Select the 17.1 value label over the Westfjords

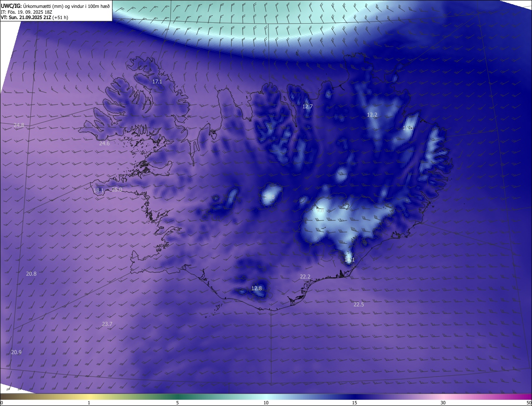(x=157, y=82)
